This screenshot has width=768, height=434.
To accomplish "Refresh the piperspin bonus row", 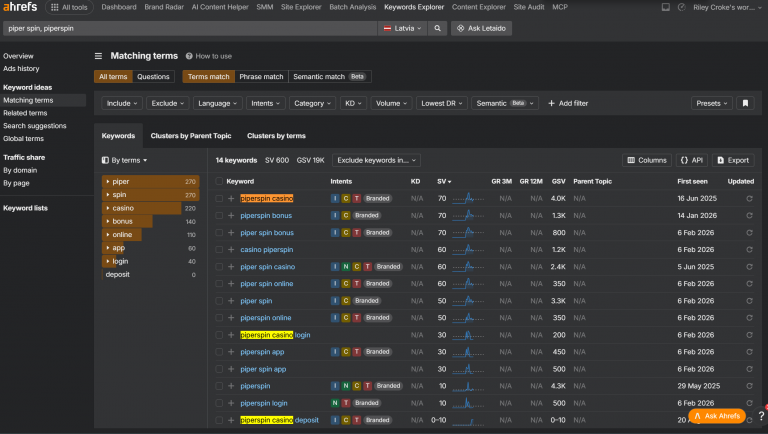I will [749, 216].
